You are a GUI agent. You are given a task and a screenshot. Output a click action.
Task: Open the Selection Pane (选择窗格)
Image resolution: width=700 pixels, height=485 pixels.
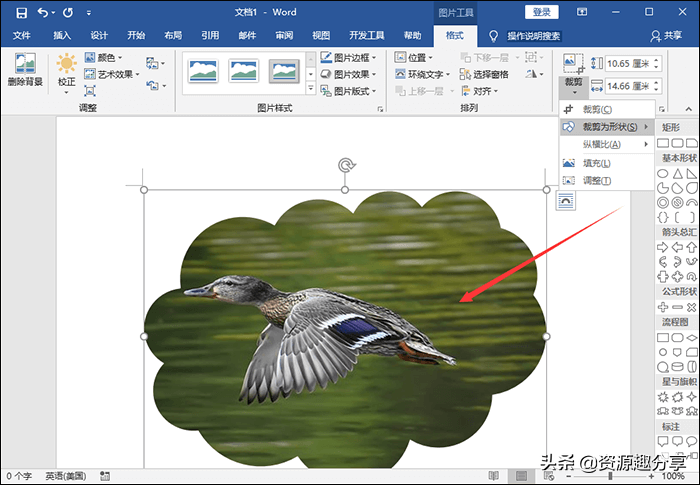tap(483, 74)
